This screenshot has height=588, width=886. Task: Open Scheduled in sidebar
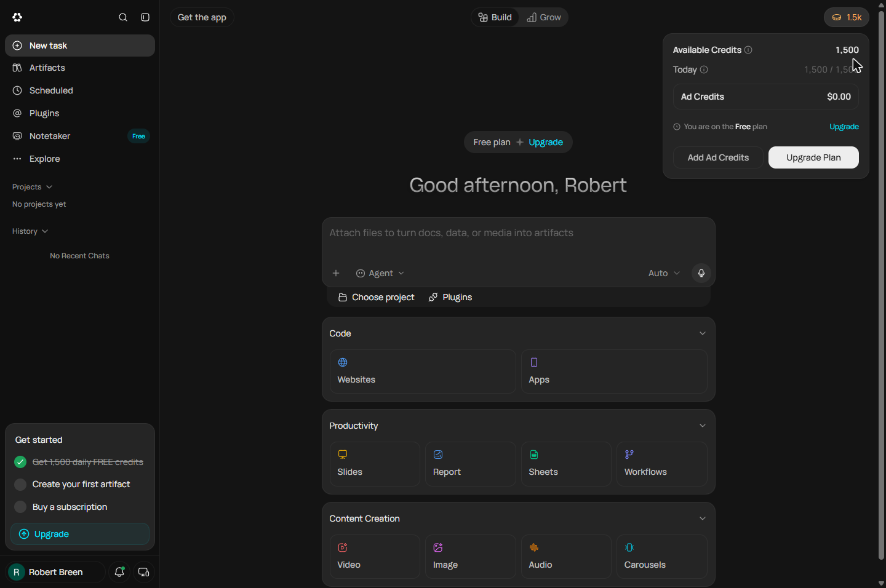(x=80, y=90)
